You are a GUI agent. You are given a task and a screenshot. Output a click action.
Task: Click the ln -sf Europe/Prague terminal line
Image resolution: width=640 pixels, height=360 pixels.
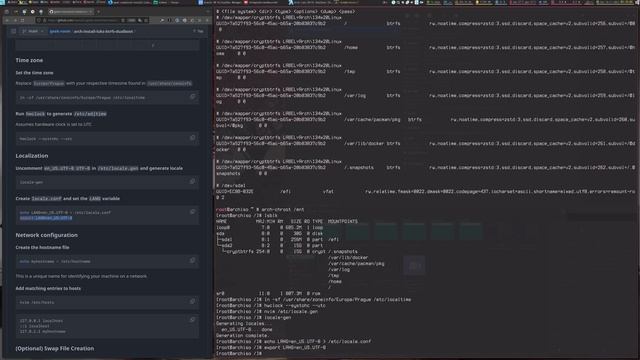point(313,300)
